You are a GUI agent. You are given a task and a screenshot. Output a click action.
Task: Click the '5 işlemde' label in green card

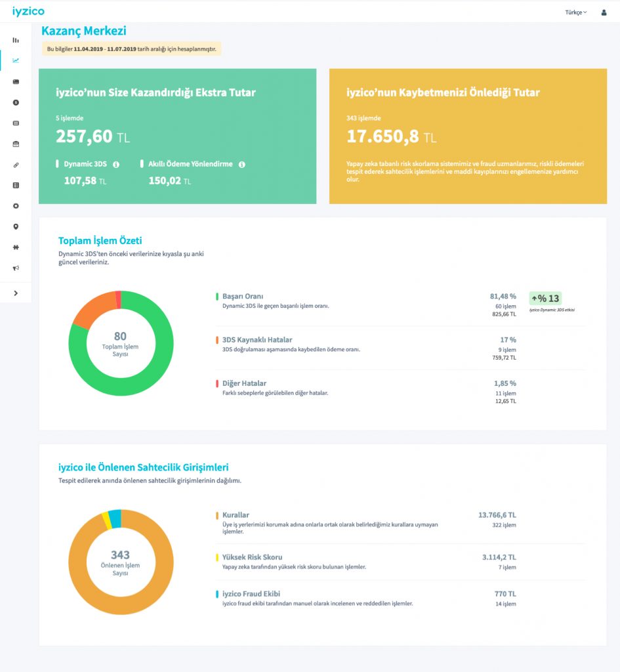point(70,118)
